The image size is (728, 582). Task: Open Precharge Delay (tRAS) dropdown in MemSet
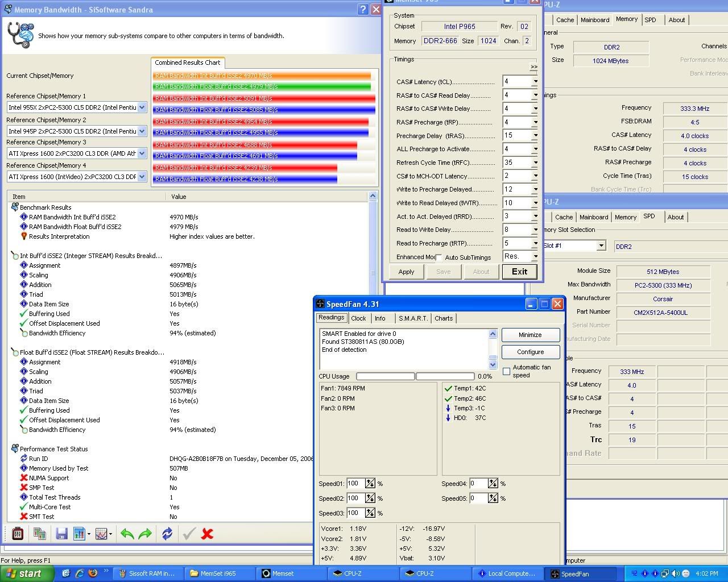pyautogui.click(x=535, y=136)
